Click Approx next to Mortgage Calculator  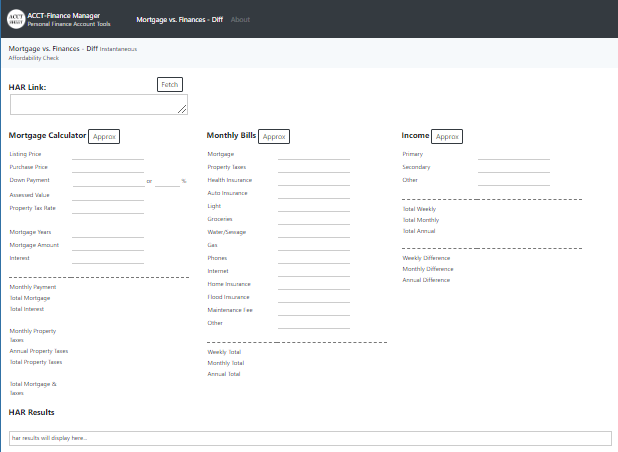point(105,136)
